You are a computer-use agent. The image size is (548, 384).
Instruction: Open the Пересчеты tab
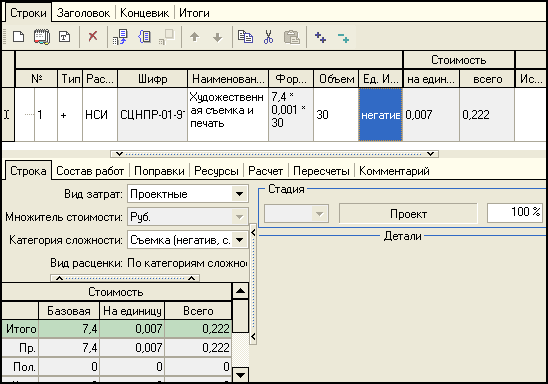pyautogui.click(x=321, y=171)
